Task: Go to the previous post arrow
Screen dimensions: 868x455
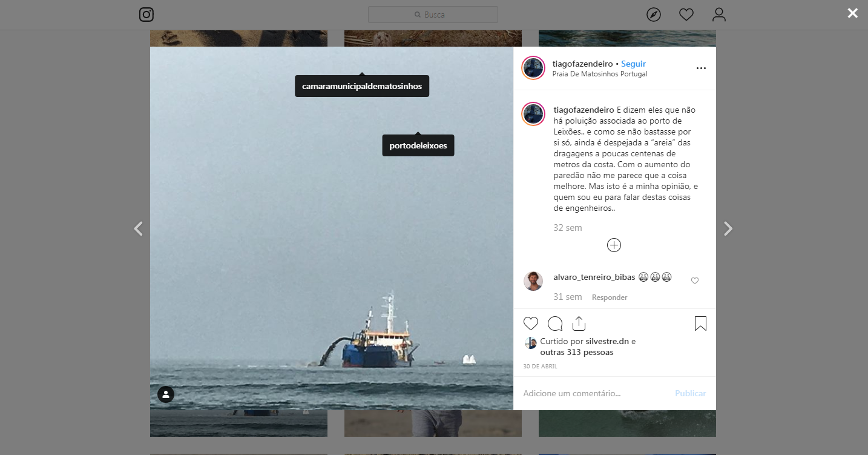Action: [138, 228]
